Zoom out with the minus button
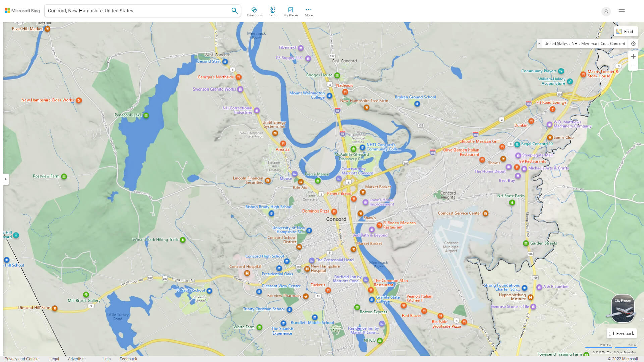 (x=633, y=66)
